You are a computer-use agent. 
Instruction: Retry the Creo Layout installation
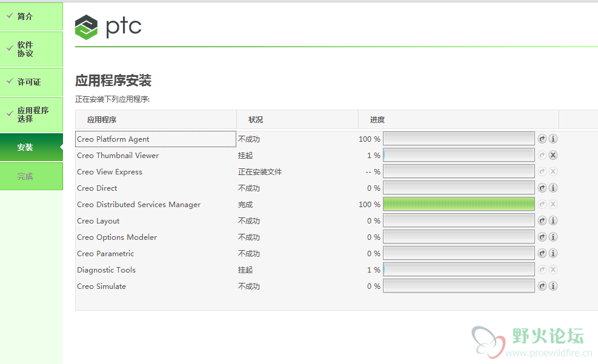(x=542, y=220)
